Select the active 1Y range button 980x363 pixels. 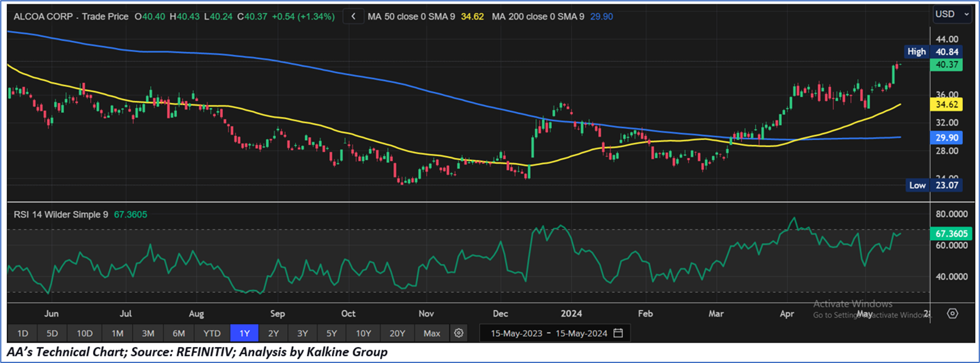point(244,333)
